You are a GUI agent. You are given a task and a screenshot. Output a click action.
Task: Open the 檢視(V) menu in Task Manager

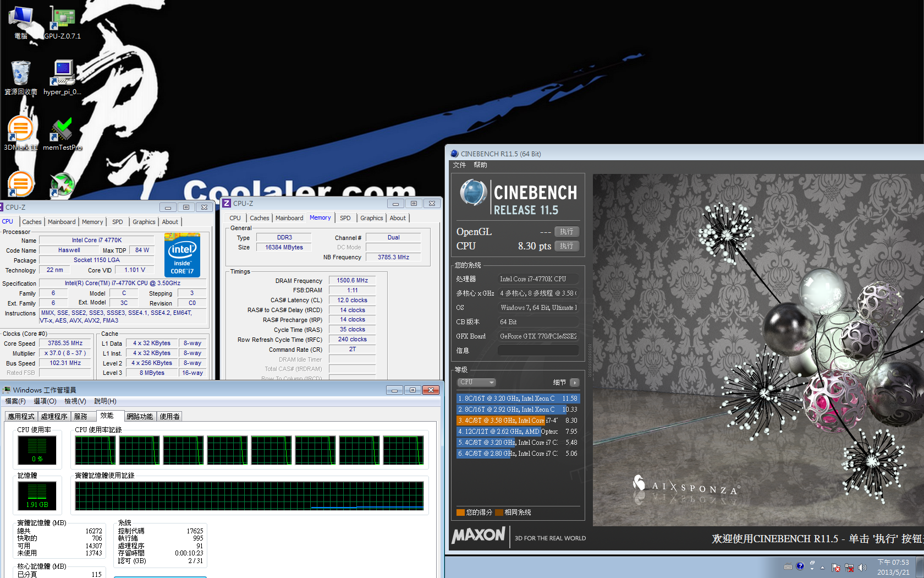[75, 401]
